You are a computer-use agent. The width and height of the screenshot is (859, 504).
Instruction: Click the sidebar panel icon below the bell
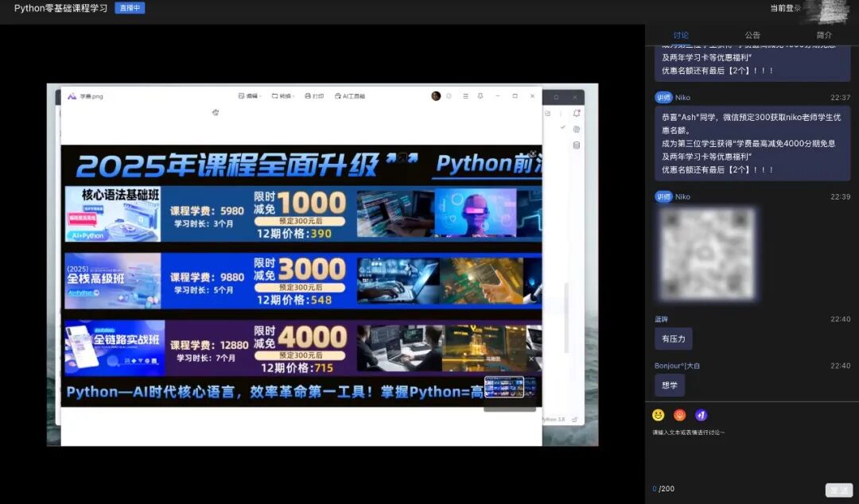pyautogui.click(x=577, y=145)
